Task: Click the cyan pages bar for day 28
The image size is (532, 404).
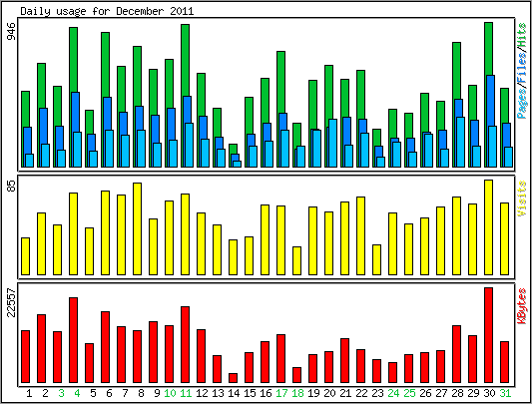Action: (x=461, y=142)
